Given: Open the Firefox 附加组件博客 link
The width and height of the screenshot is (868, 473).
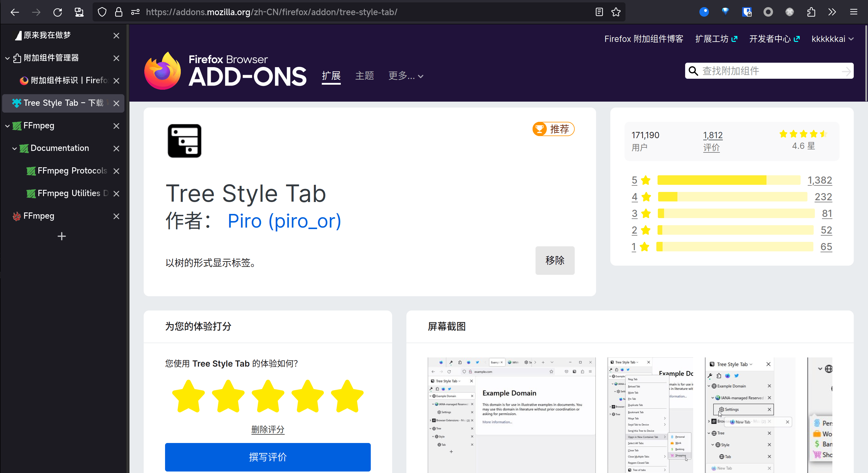Looking at the screenshot, I should tap(644, 39).
